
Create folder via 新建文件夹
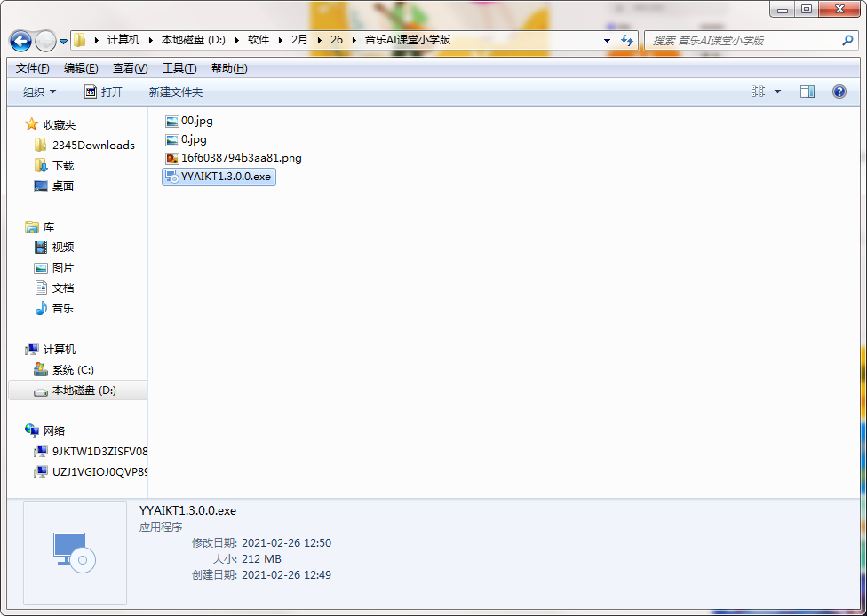click(175, 91)
